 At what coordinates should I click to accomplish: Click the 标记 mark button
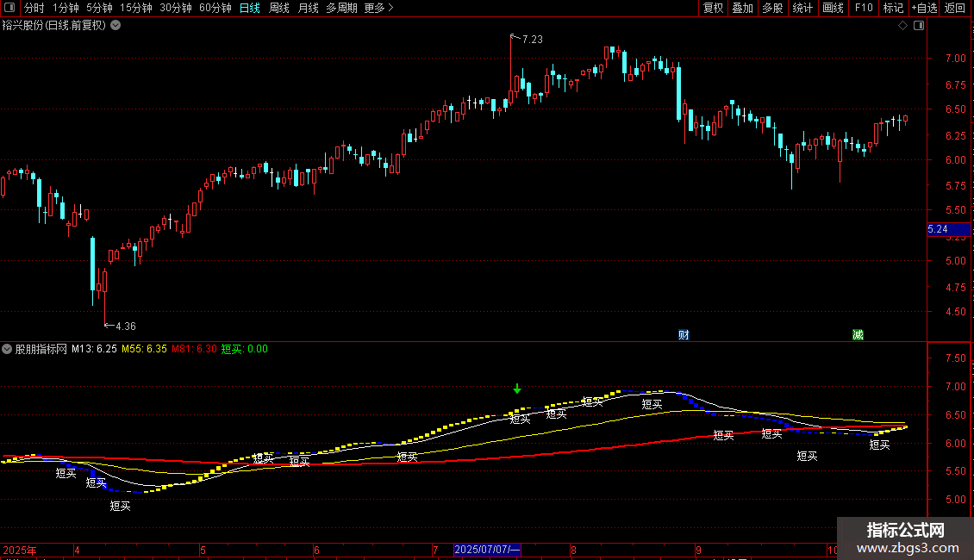pyautogui.click(x=893, y=8)
